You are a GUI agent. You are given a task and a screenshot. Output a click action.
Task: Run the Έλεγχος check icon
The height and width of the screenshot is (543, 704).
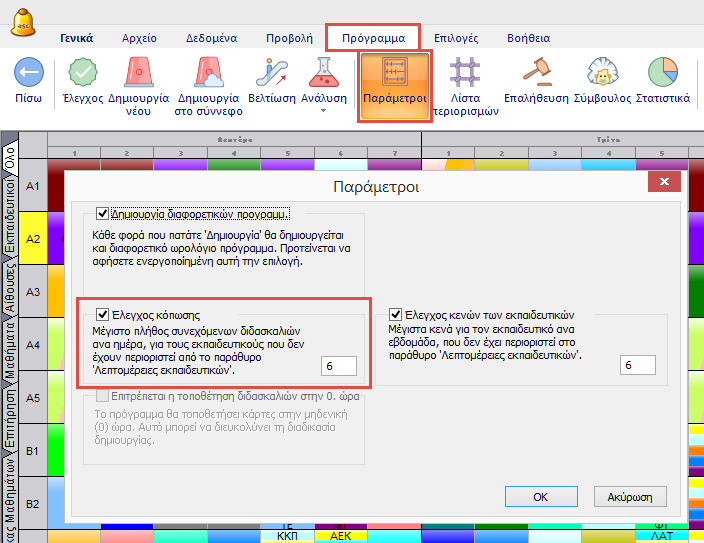(x=84, y=73)
